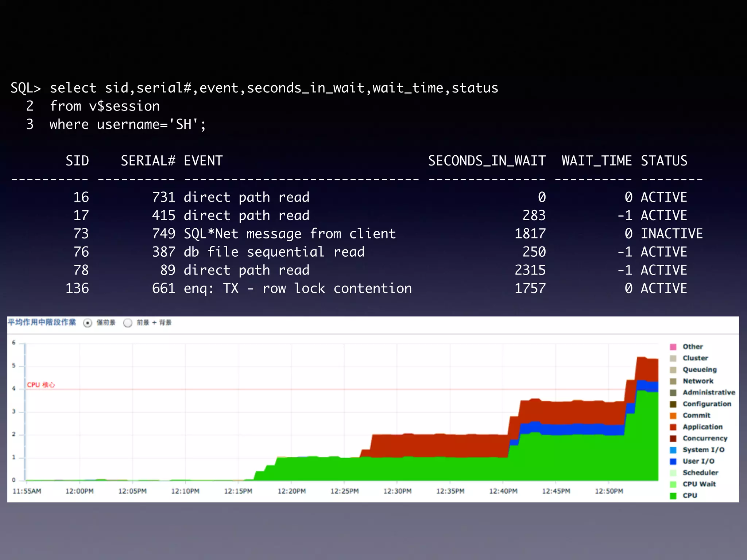The image size is (747, 560).
Task: Click the serial# value 387
Action: pyautogui.click(x=164, y=252)
